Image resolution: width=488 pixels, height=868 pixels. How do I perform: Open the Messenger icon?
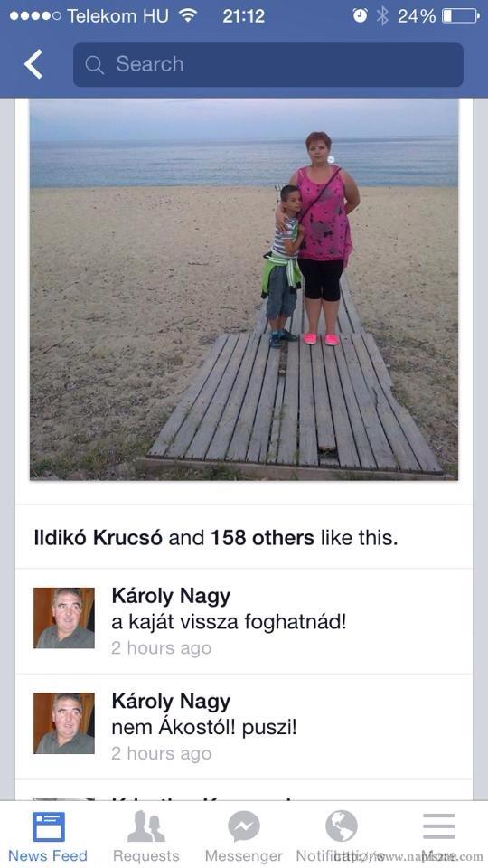[244, 826]
